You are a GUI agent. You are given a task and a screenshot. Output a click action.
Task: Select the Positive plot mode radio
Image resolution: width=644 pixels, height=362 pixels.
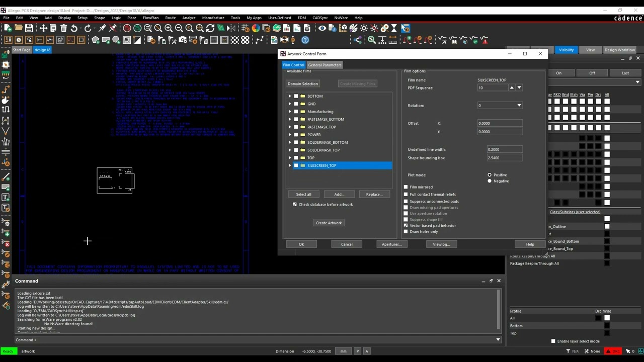490,175
